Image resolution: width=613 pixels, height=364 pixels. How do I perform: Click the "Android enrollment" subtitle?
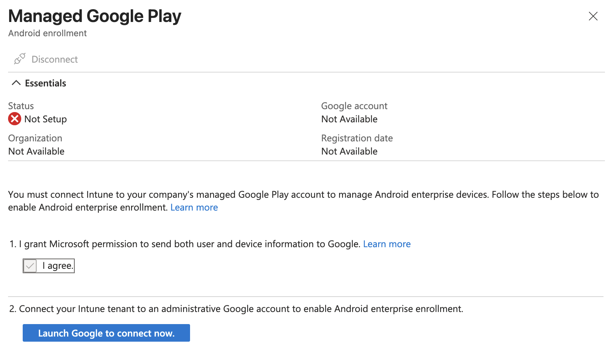pyautogui.click(x=47, y=33)
